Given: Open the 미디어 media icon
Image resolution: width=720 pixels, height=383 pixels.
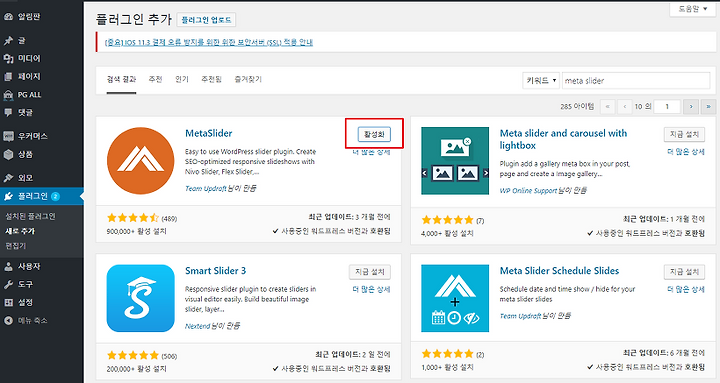Looking at the screenshot, I should tap(8, 59).
